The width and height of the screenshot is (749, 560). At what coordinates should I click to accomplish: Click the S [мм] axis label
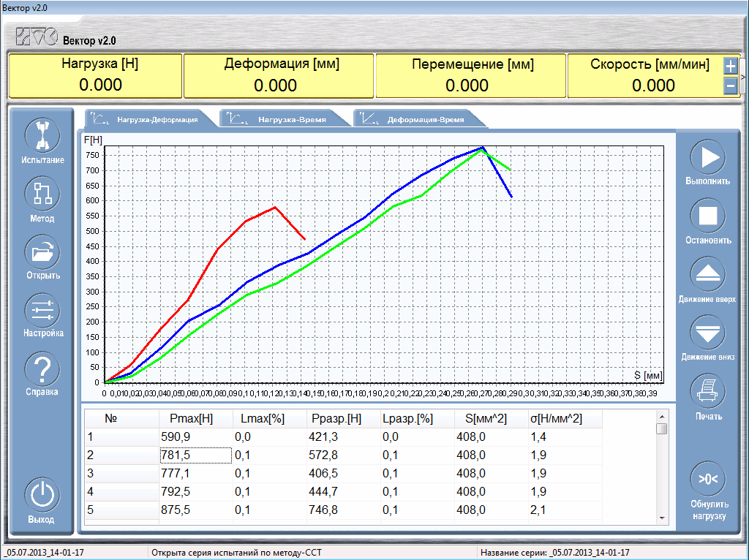(x=648, y=375)
